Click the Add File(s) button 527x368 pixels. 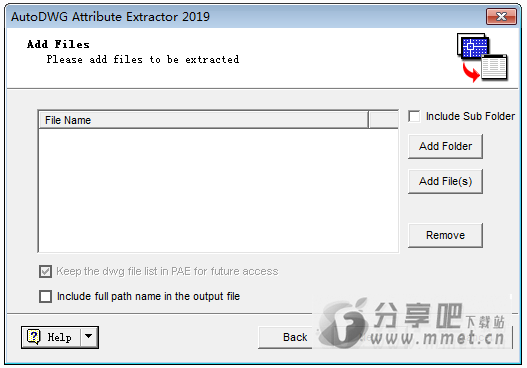tap(445, 181)
